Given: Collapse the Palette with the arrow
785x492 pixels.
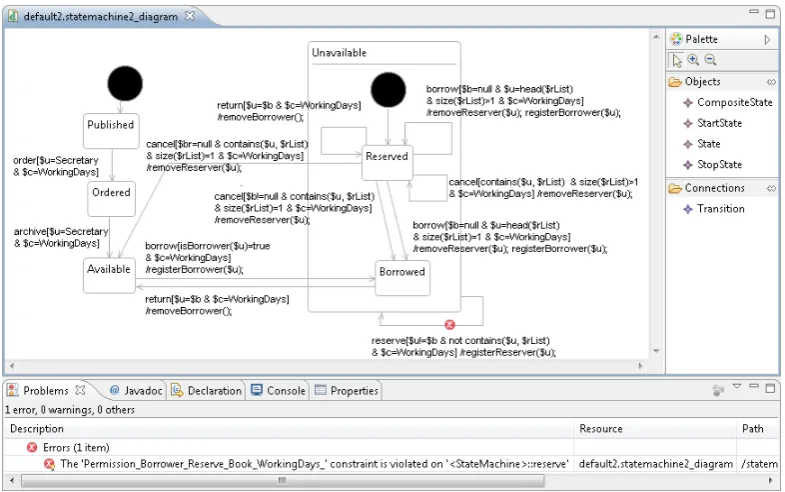Looking at the screenshot, I should [767, 40].
